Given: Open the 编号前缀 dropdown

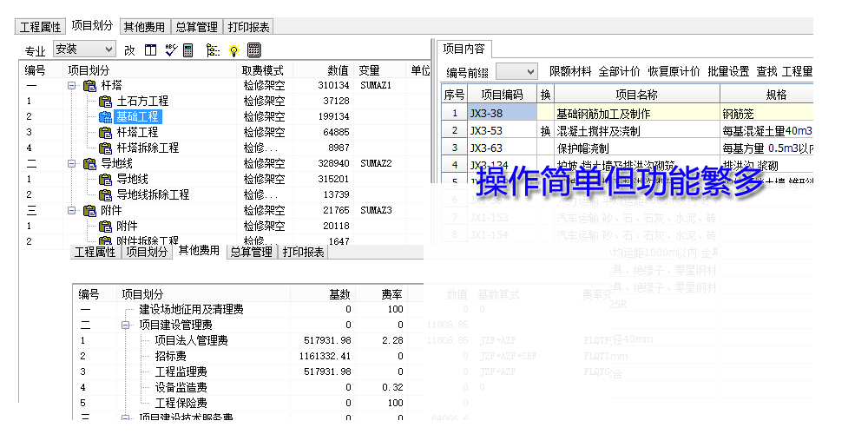Looking at the screenshot, I should coord(516,71).
